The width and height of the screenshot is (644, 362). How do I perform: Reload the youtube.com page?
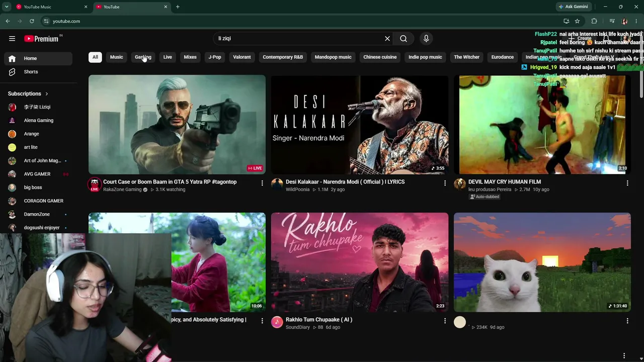point(32,21)
